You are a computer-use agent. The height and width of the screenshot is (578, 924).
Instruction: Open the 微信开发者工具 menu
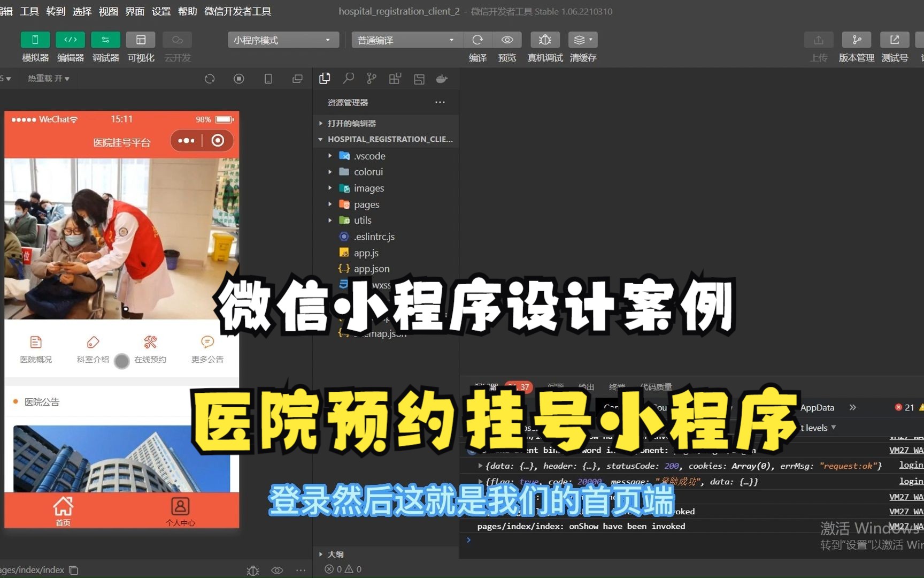[237, 11]
